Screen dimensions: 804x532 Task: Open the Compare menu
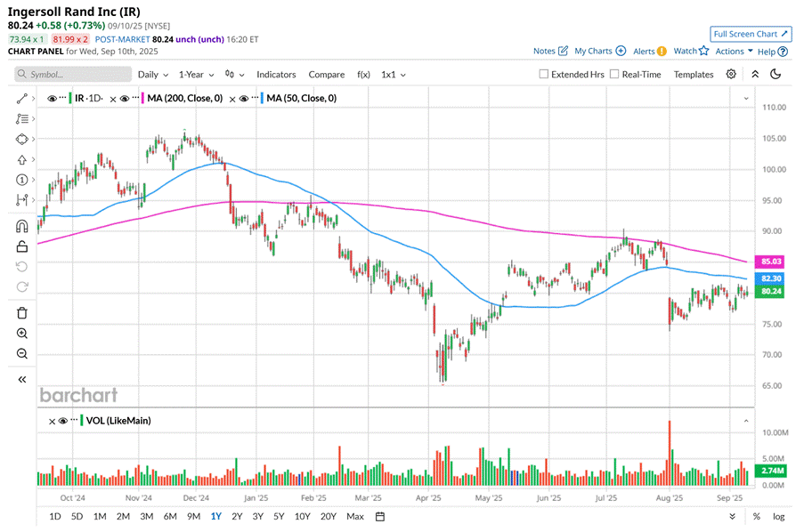pos(326,75)
